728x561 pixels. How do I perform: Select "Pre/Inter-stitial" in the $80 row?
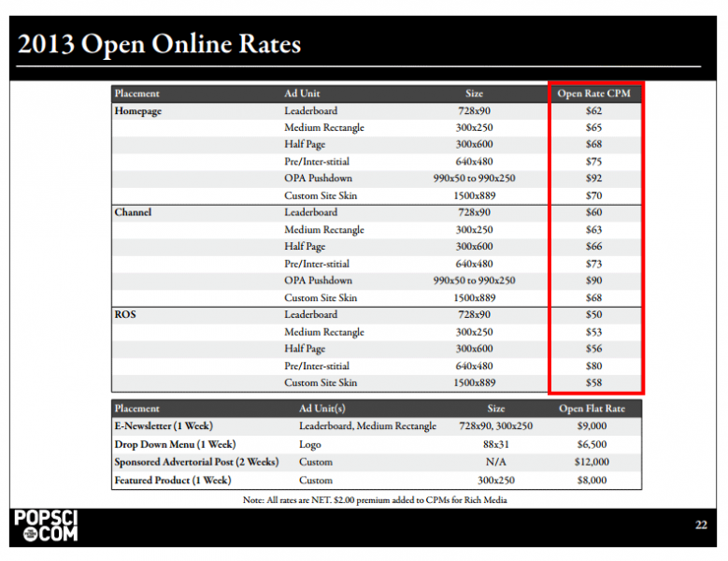(317, 366)
